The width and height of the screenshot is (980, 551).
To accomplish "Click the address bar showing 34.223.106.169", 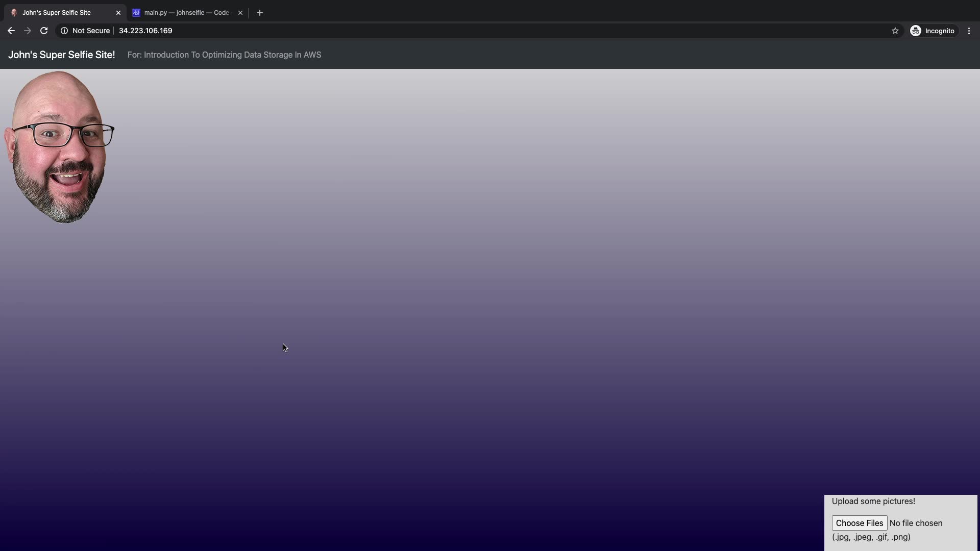I will click(x=145, y=31).
